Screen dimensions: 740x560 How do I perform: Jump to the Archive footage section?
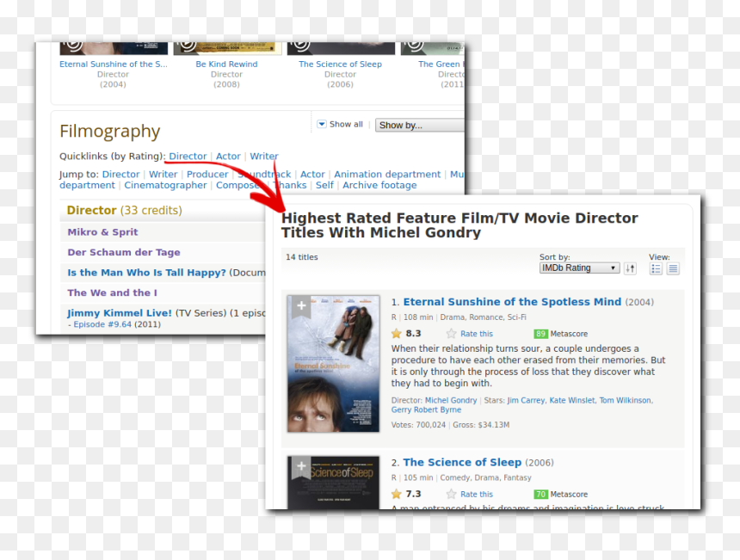(379, 185)
